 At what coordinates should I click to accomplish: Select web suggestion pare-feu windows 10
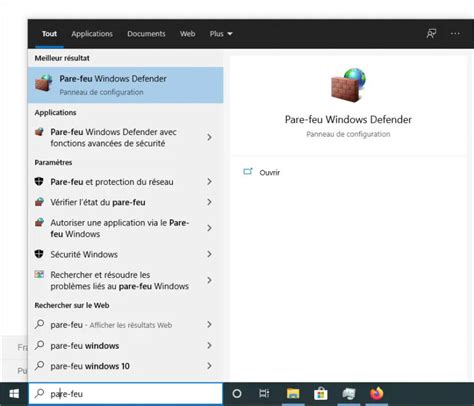126,366
